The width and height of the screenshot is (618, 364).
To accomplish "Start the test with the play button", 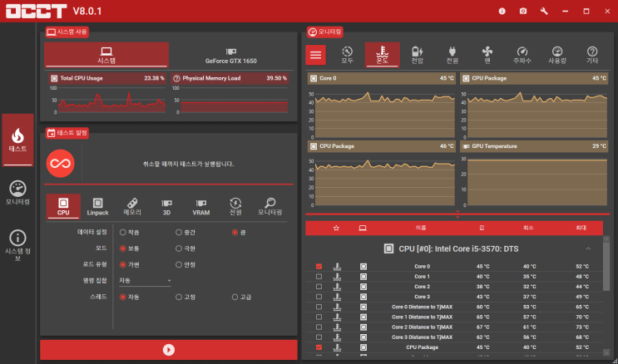I will point(169,350).
